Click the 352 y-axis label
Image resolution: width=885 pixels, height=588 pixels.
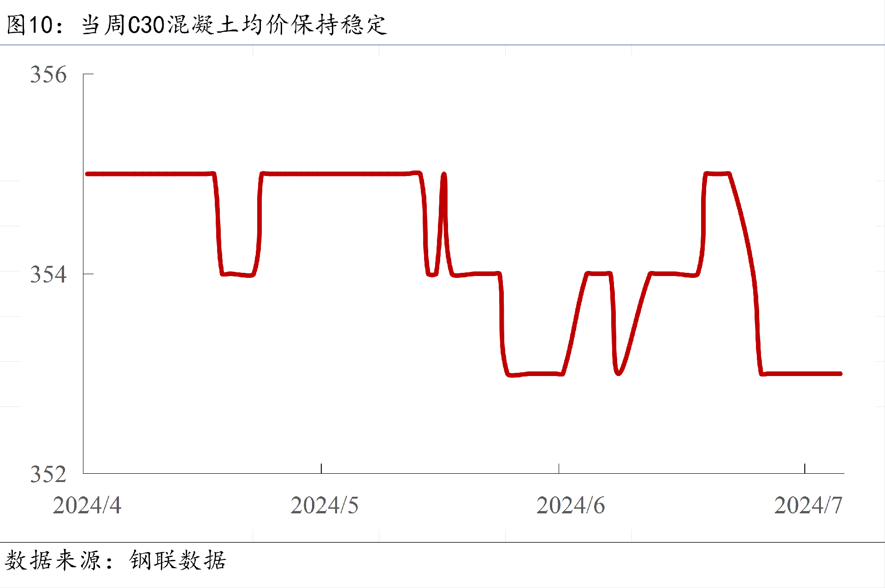point(48,474)
